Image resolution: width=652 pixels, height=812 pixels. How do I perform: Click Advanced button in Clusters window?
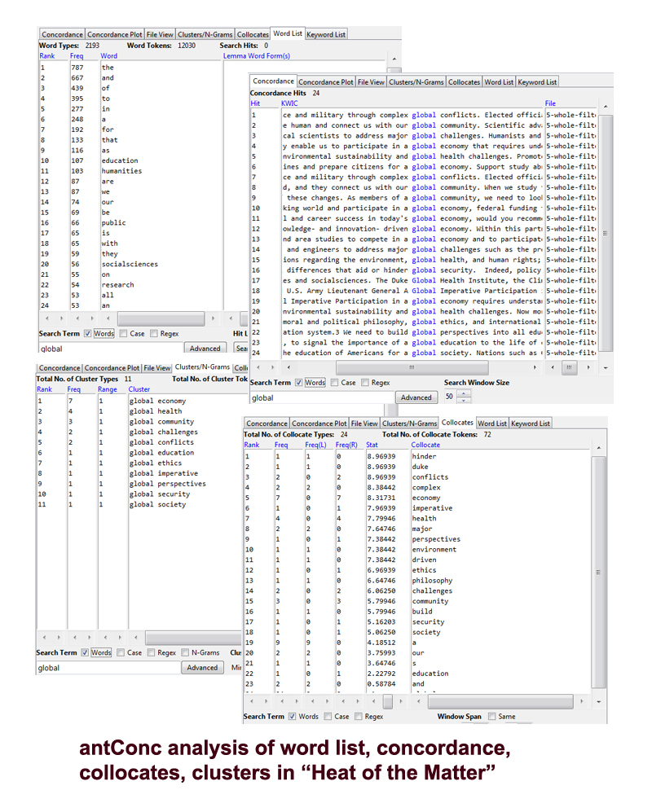tap(202, 668)
